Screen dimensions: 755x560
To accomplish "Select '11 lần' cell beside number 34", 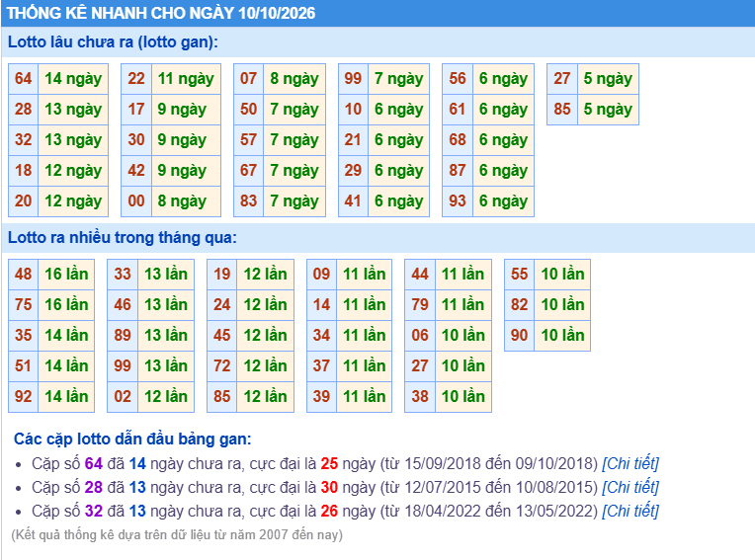I will [x=364, y=336].
